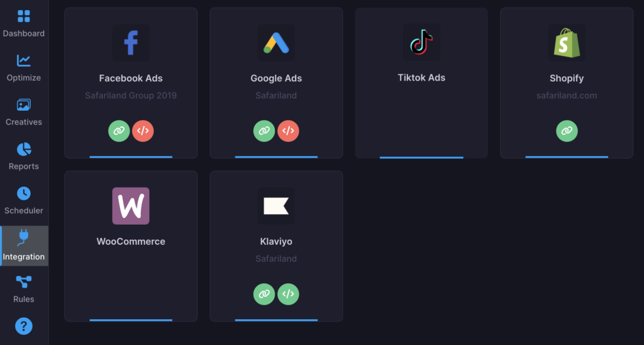The width and height of the screenshot is (644, 345).
Task: Navigate to Reports in the sidebar
Action: click(x=24, y=157)
